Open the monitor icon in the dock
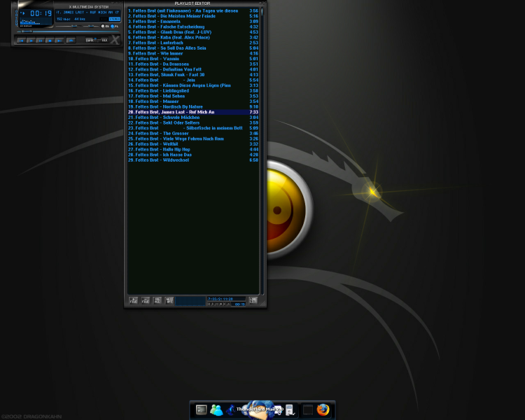 pyautogui.click(x=201, y=409)
